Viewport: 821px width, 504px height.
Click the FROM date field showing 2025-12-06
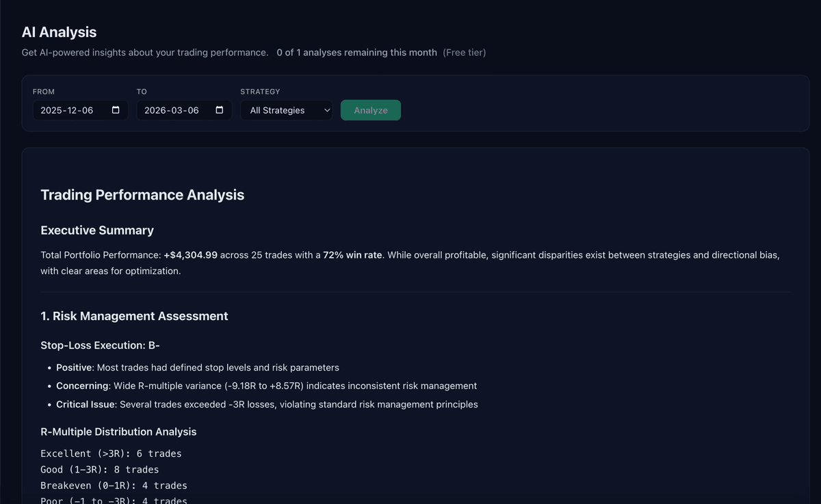point(67,110)
